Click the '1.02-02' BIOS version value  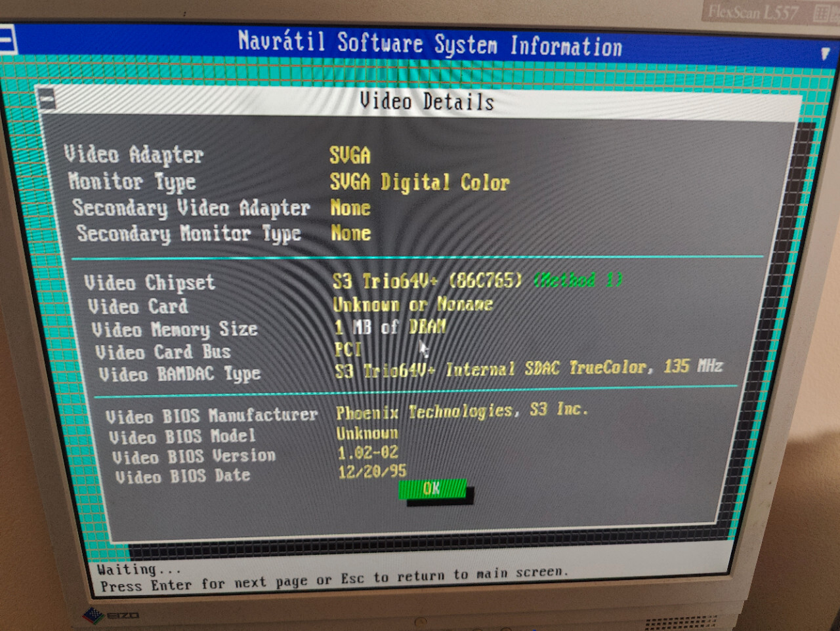(x=368, y=453)
